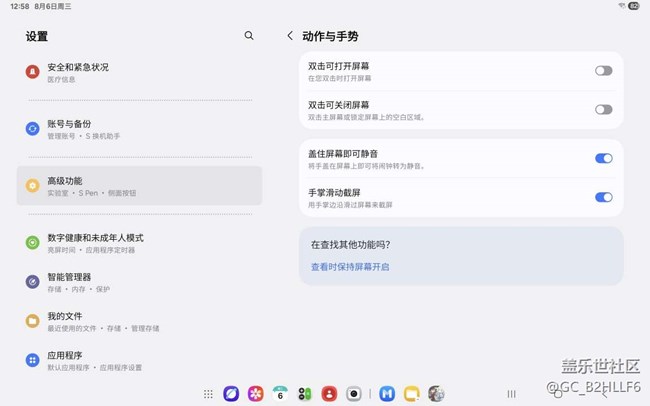This screenshot has width=650, height=406.
Task: Open the pink flower Gallery app
Action: 256,394
